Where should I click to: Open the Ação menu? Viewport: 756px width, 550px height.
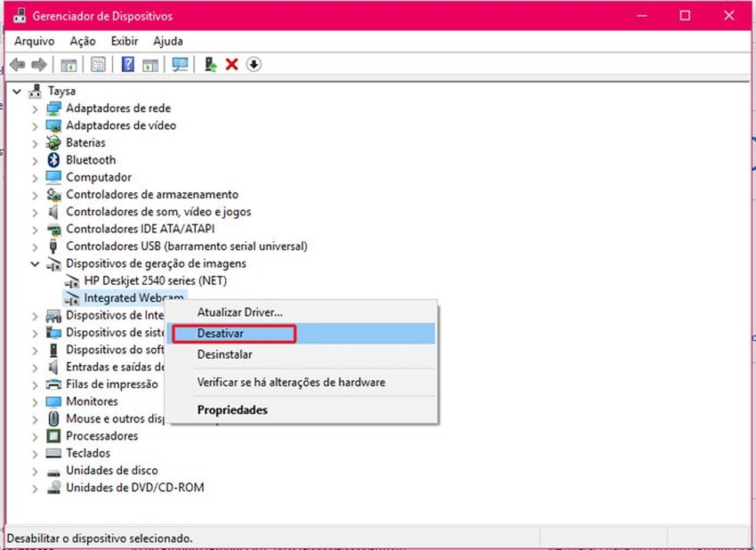(82, 41)
